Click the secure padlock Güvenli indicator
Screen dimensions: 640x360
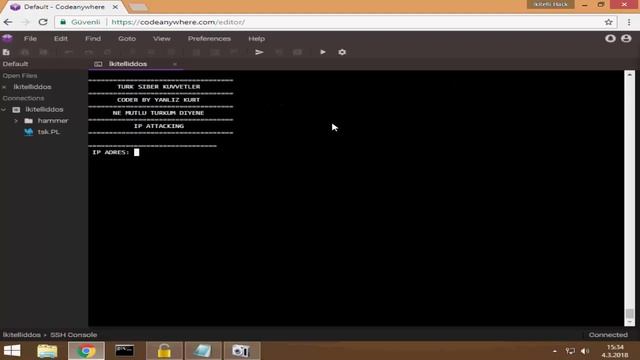coord(80,22)
